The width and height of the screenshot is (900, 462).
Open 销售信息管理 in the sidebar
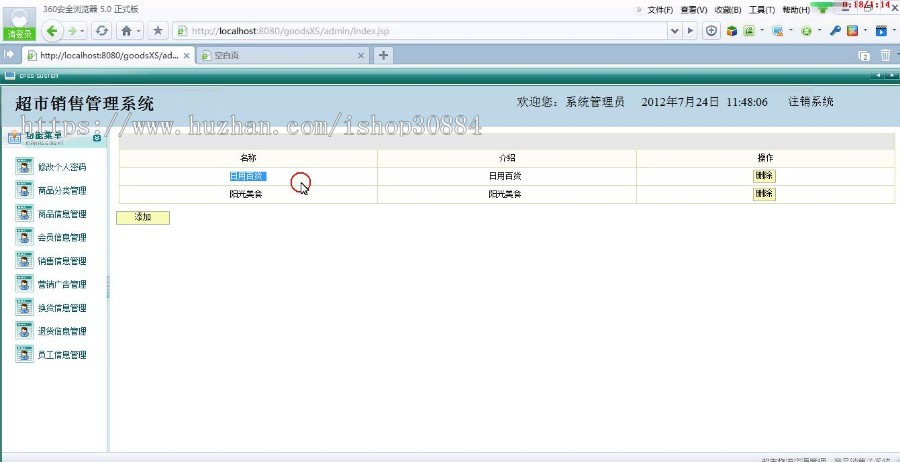[x=62, y=261]
